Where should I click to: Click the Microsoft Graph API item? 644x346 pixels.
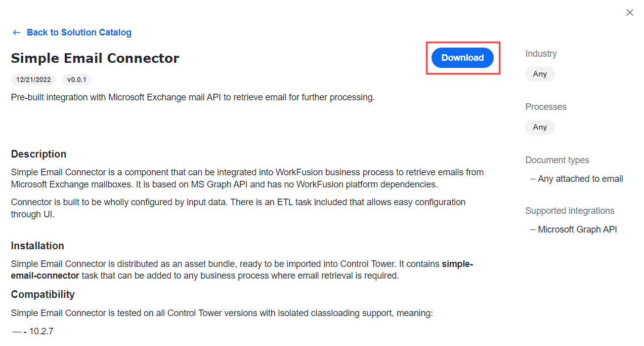pyautogui.click(x=577, y=229)
